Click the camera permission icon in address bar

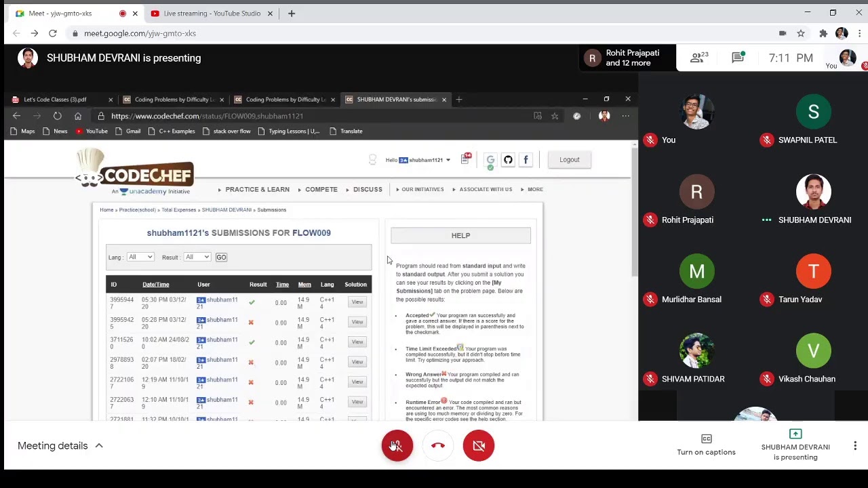pyautogui.click(x=782, y=33)
